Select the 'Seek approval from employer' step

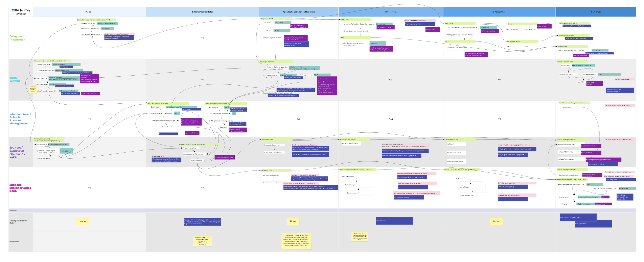(91, 34)
